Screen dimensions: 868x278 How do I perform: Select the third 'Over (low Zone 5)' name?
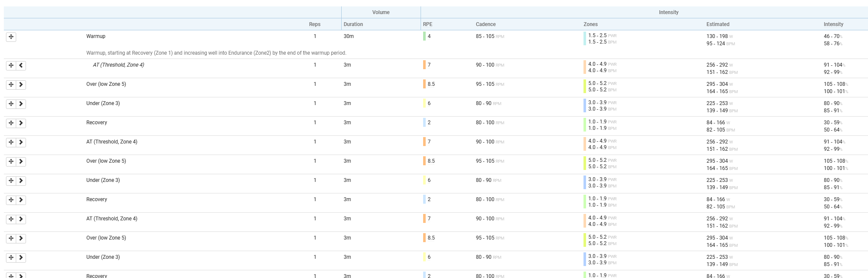tap(106, 238)
